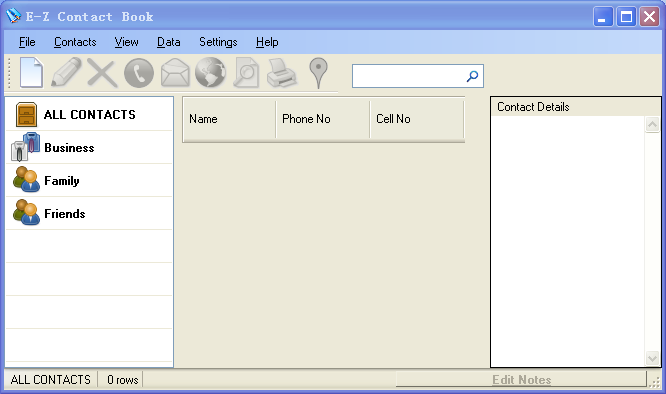Click the New Contact blank page icon
Screen dimensions: 666x394
[x=31, y=73]
